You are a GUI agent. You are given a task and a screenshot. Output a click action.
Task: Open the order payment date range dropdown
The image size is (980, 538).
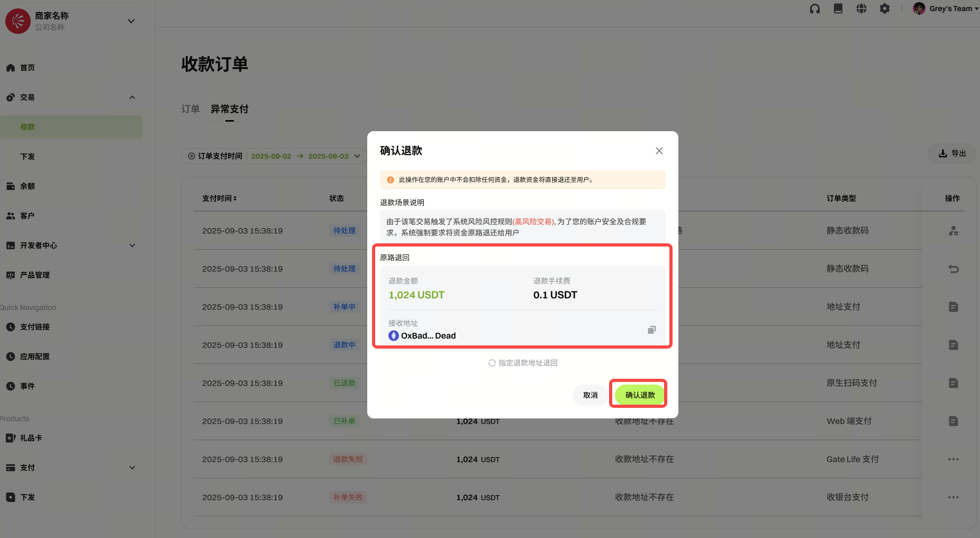pos(357,156)
